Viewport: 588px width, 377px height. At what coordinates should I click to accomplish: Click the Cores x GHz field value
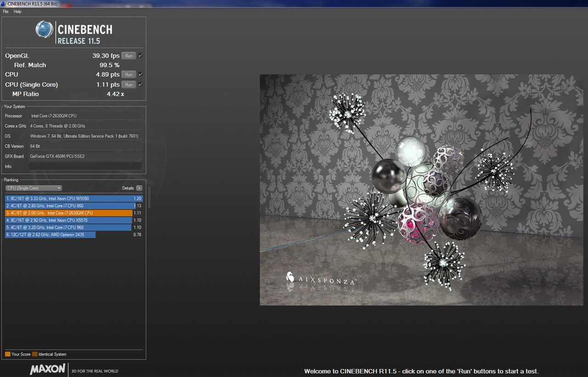click(x=85, y=126)
